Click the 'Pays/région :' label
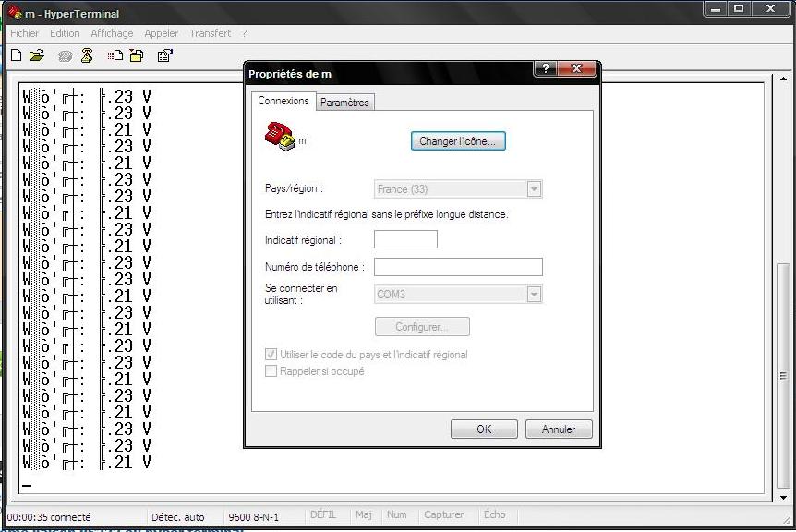The width and height of the screenshot is (796, 532). pyautogui.click(x=294, y=188)
